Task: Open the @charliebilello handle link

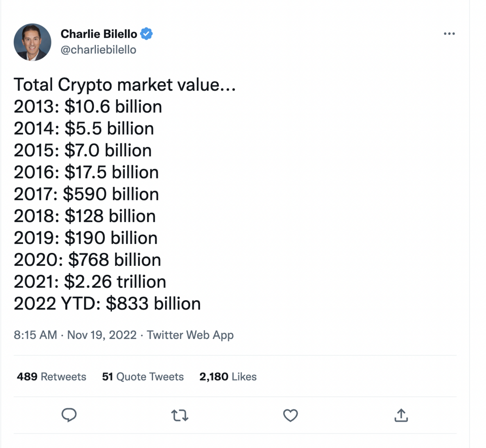Action: coord(98,50)
